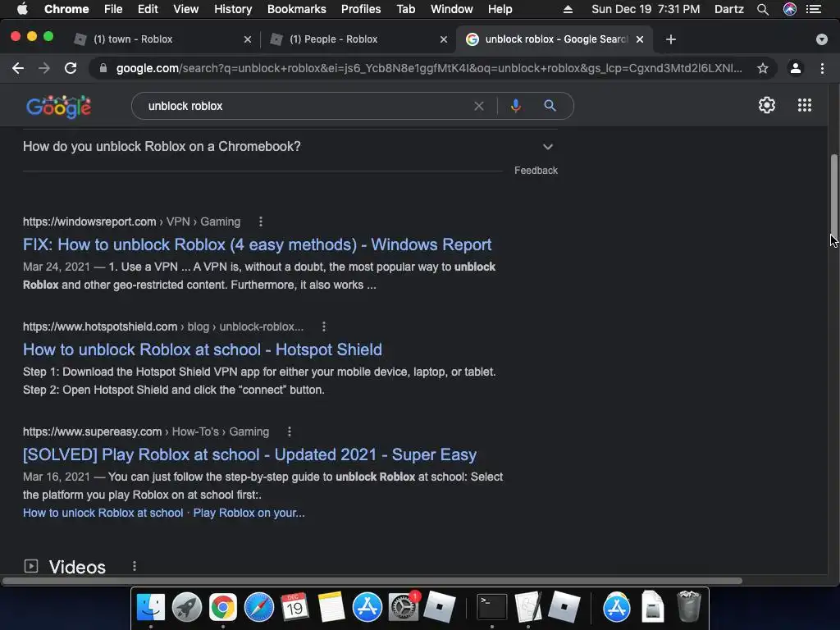Screen dimensions: 840x630
Task: Open the Window menu
Action: click(x=452, y=9)
